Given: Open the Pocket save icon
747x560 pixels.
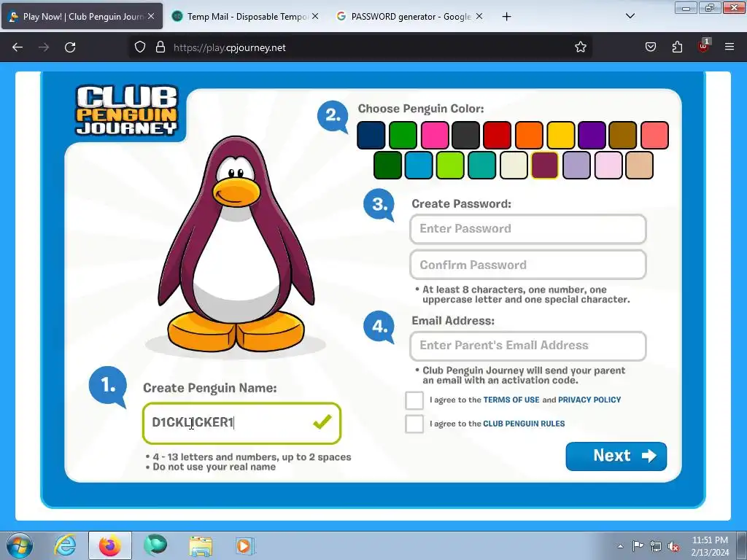Looking at the screenshot, I should click(650, 47).
